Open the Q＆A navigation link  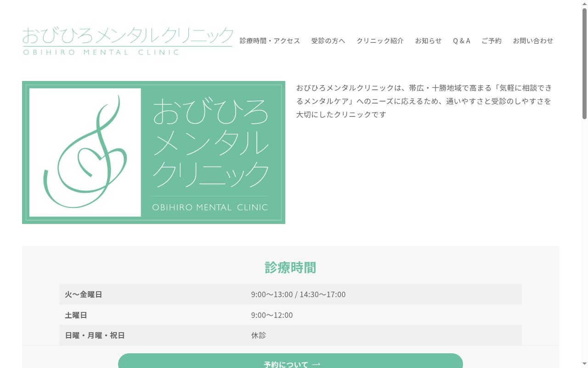(462, 40)
